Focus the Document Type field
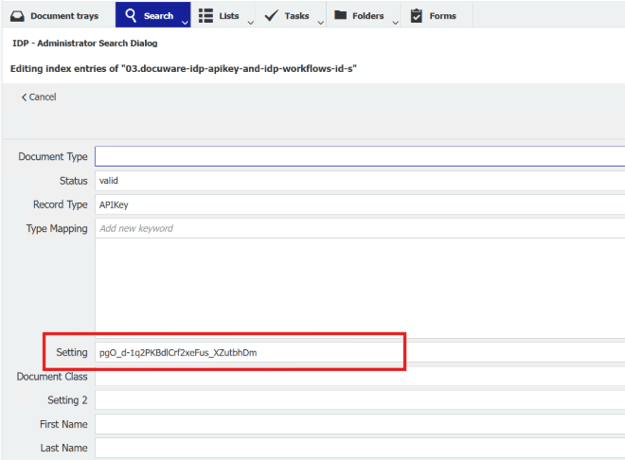Image resolution: width=625 pixels, height=460 pixels. [359, 156]
